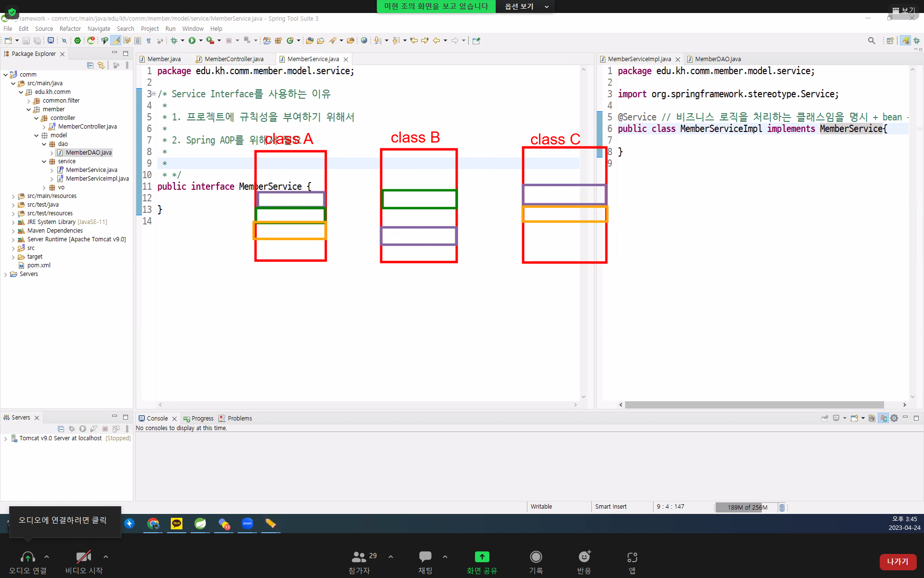The width and height of the screenshot is (924, 578).
Task: Select MemberController.java in Package Explorer
Action: (x=87, y=127)
